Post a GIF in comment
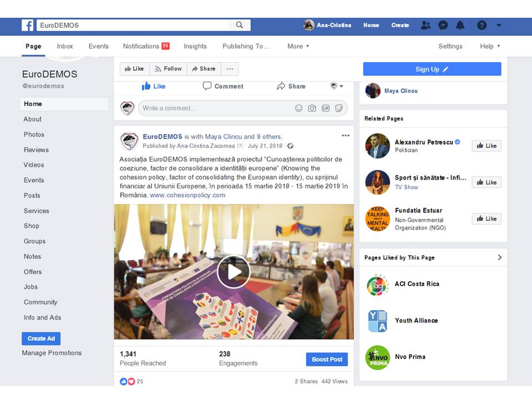The width and height of the screenshot is (532, 399). (325, 108)
